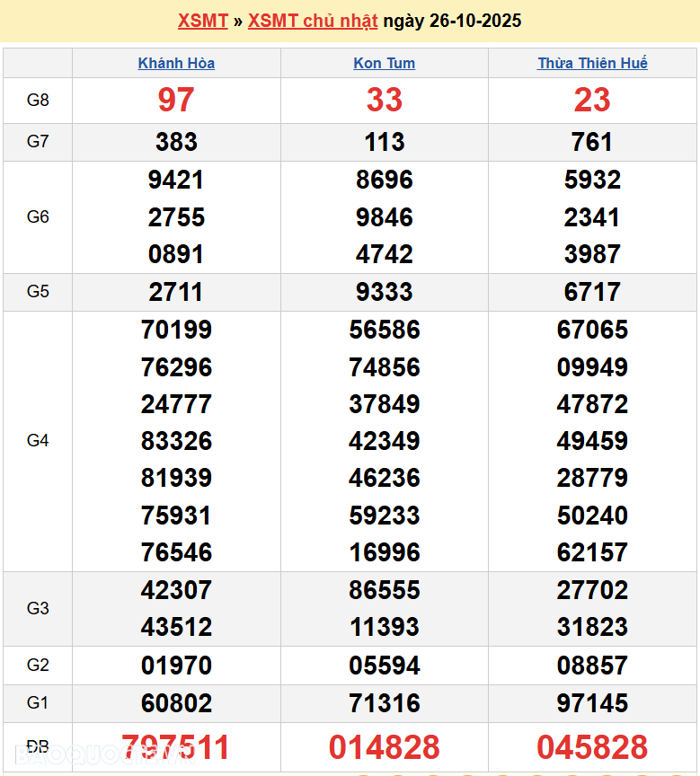Click Khánh Hòa special prize 797511
This screenshot has height=776, width=700.
coord(176,747)
